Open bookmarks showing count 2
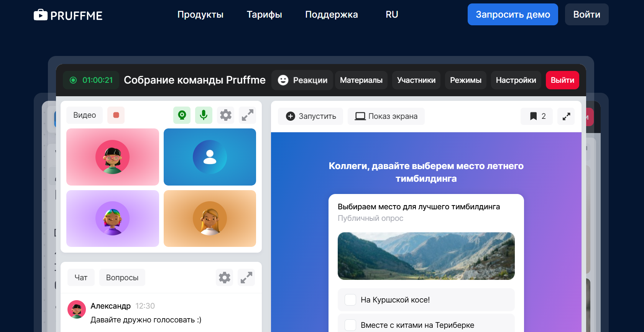This screenshot has width=644, height=332. tap(537, 116)
